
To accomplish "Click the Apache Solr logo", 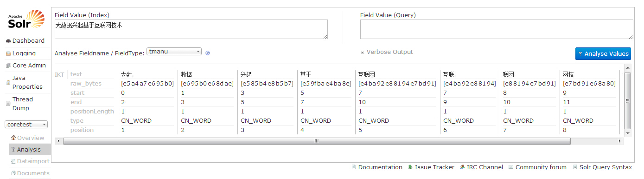I will pos(26,20).
